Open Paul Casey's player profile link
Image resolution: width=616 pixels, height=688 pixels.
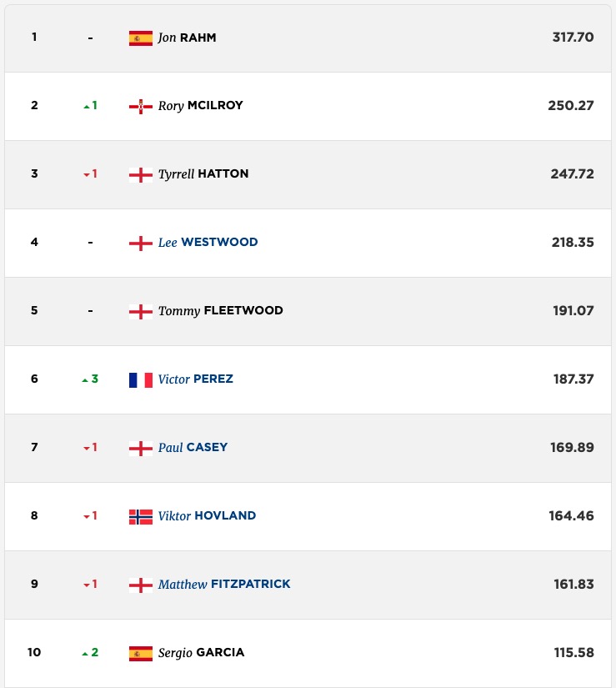[193, 448]
